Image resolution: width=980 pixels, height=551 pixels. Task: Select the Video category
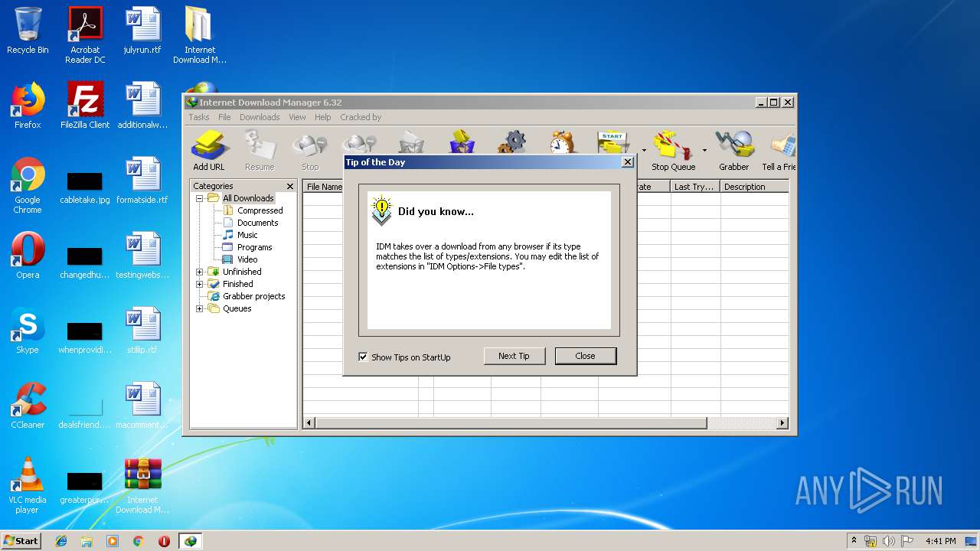pyautogui.click(x=247, y=259)
